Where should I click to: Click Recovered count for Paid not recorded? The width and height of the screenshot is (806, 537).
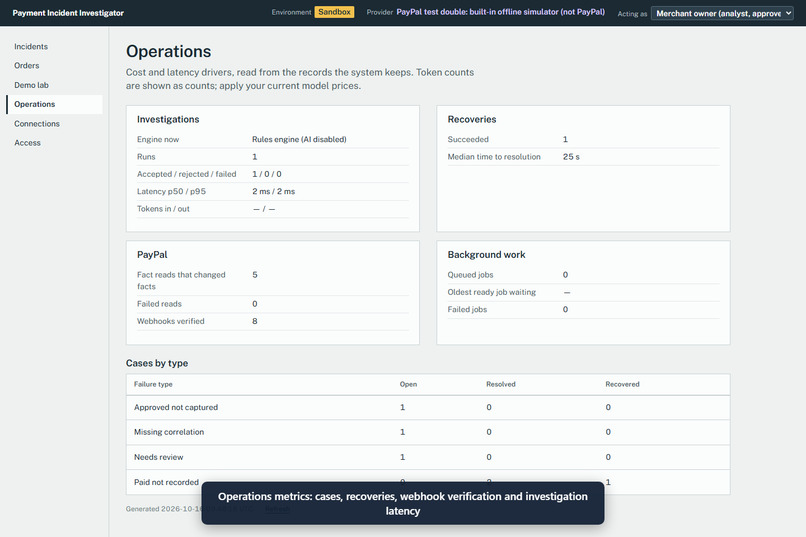(x=608, y=482)
